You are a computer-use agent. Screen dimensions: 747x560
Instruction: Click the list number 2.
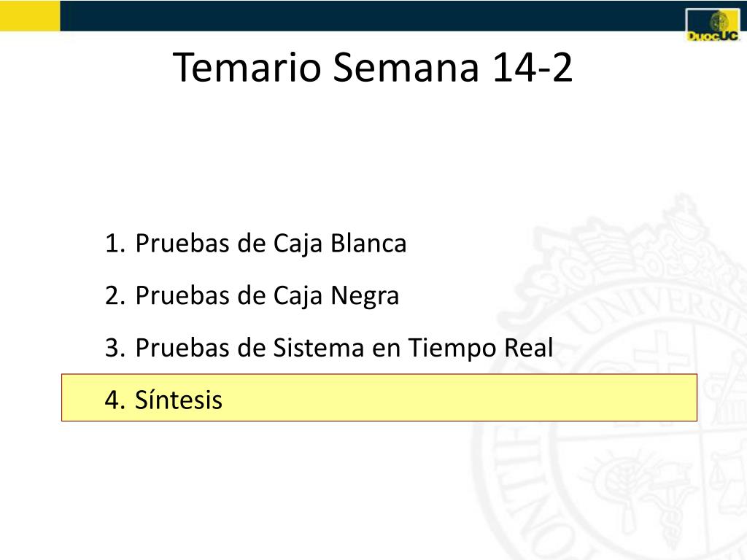[x=115, y=296]
